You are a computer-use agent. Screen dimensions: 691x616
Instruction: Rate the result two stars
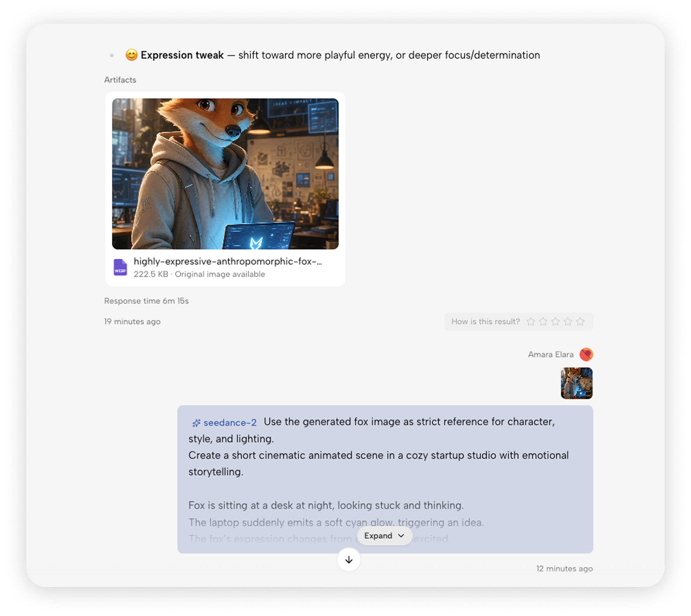pos(543,321)
